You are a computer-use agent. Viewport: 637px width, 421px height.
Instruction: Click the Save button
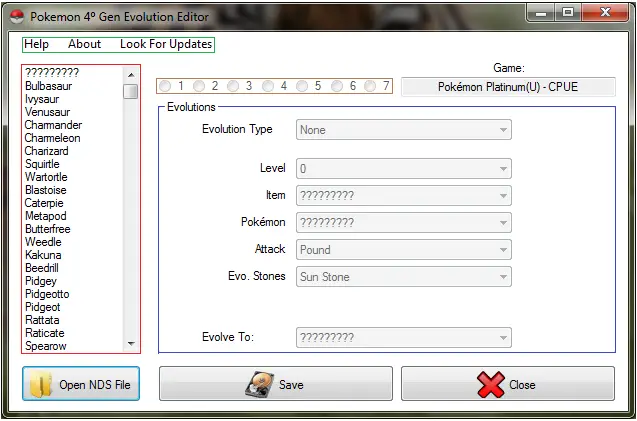pyautogui.click(x=276, y=384)
